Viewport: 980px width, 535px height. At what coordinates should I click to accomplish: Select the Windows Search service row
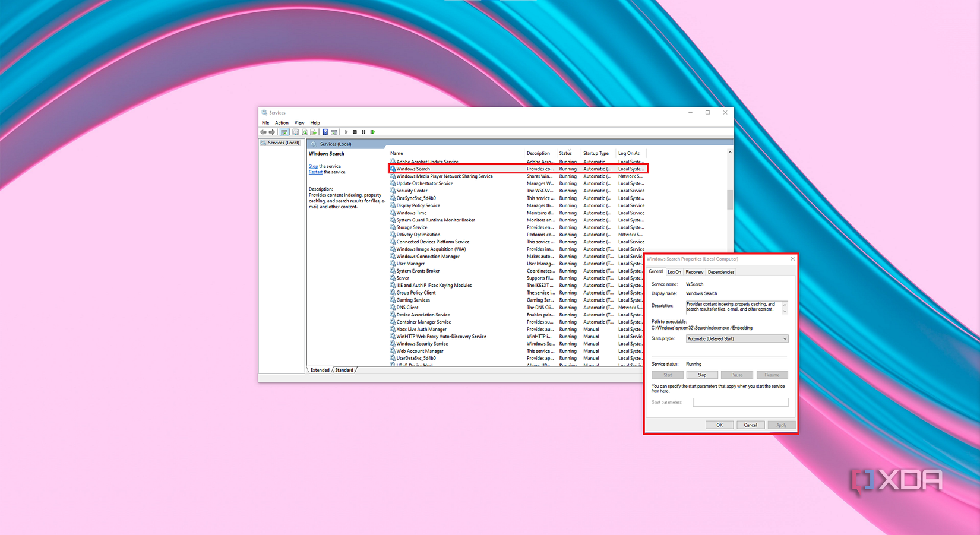tap(518, 169)
